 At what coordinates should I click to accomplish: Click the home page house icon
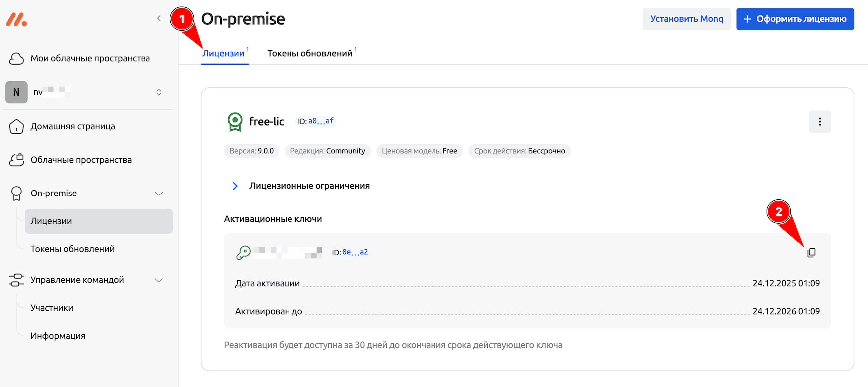click(x=16, y=127)
